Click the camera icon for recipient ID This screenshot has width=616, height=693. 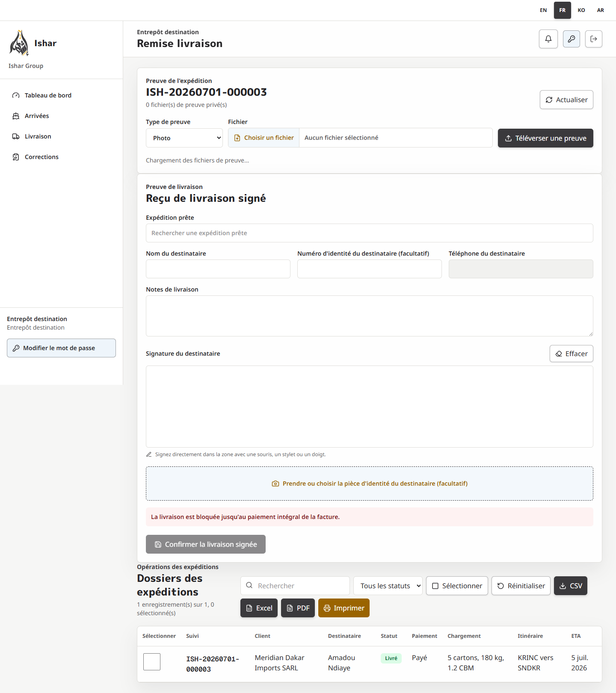coord(275,484)
